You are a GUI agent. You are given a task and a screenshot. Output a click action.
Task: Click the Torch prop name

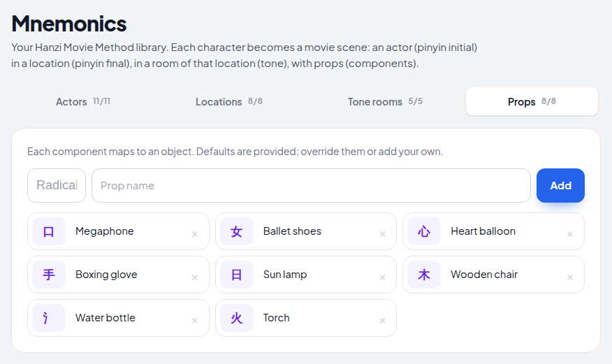[276, 318]
